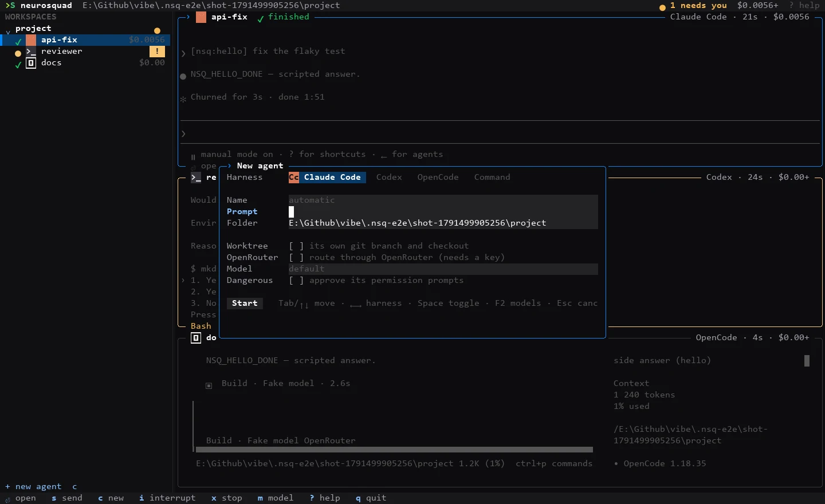The height and width of the screenshot is (504, 825).
Task: Click the orange status dot beside reviewer
Action: [x=18, y=53]
